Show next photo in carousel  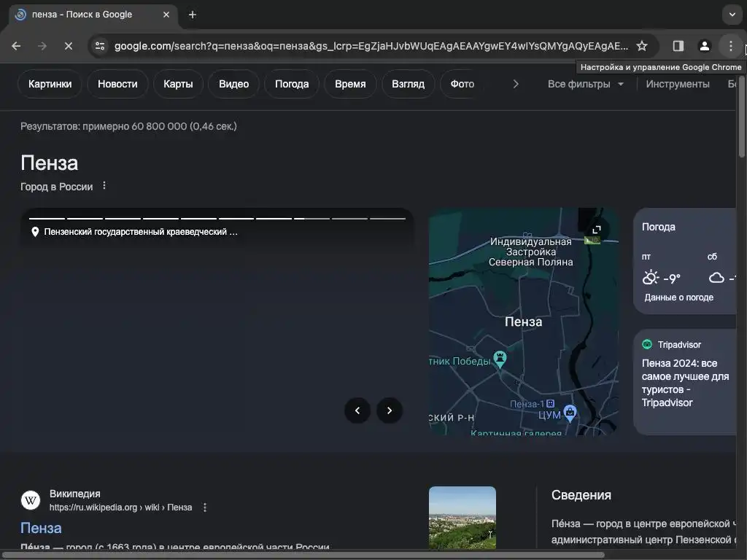click(390, 411)
